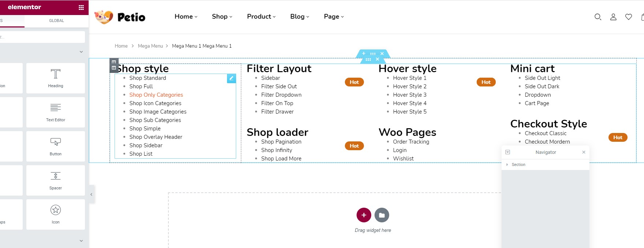Click the pencil edit icon on Shop style list
This screenshot has height=248, width=644.
point(231,78)
